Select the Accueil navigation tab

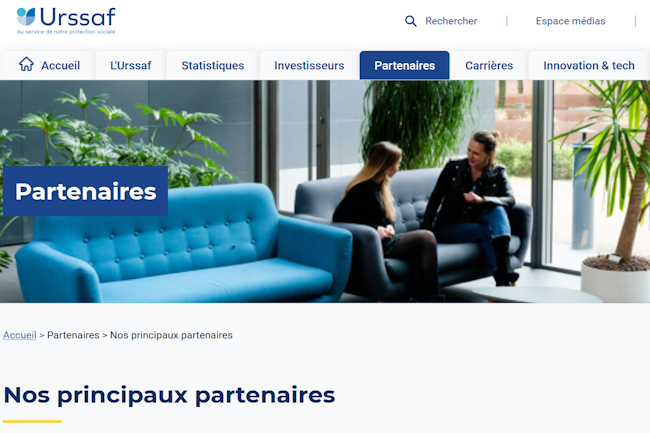pyautogui.click(x=49, y=65)
